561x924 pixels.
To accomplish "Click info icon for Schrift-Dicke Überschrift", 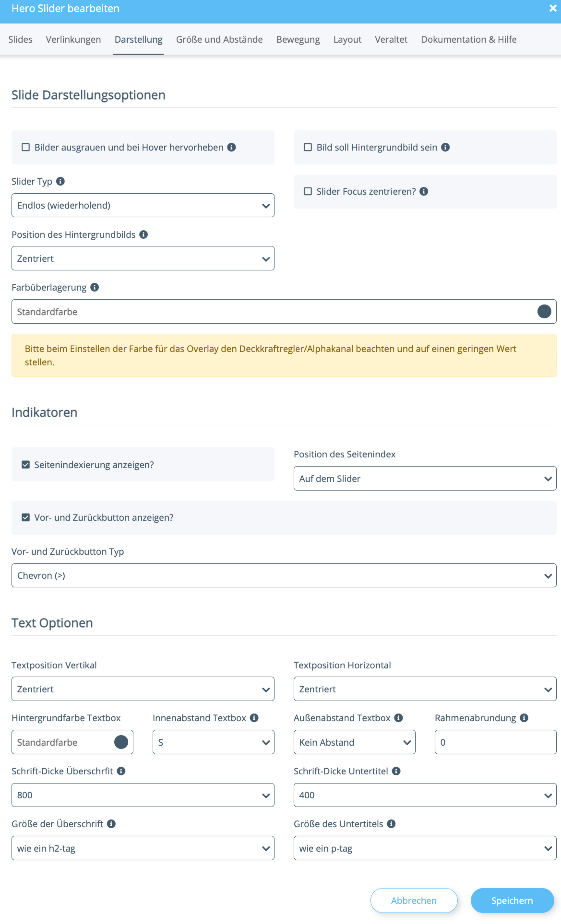I will [121, 771].
